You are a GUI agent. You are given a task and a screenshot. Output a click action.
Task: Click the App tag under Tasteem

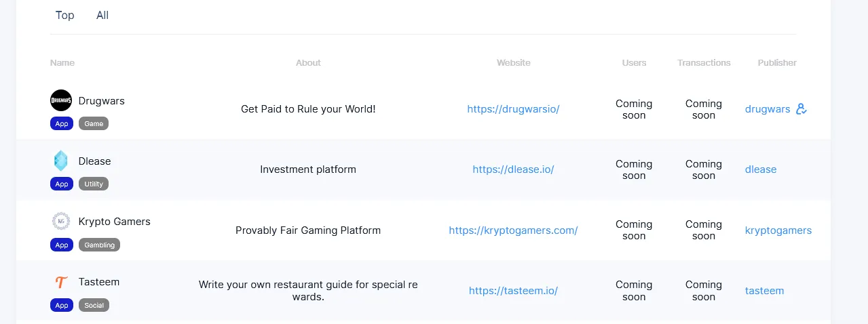(x=62, y=305)
